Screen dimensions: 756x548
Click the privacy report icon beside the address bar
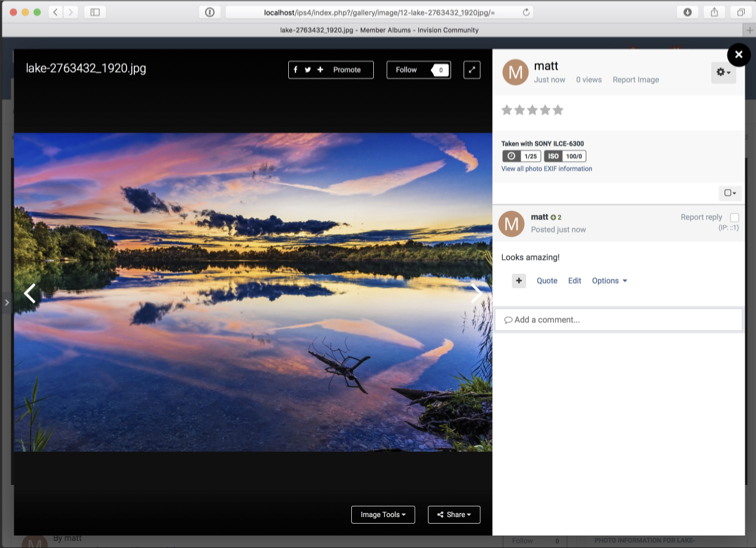(209, 12)
